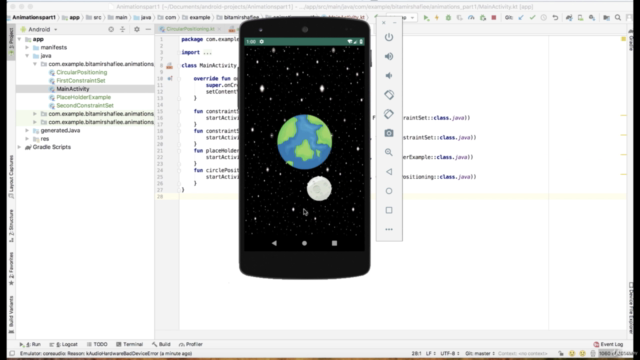Stop the running app with the red square
The width and height of the screenshot is (640, 360).
pos(494,18)
